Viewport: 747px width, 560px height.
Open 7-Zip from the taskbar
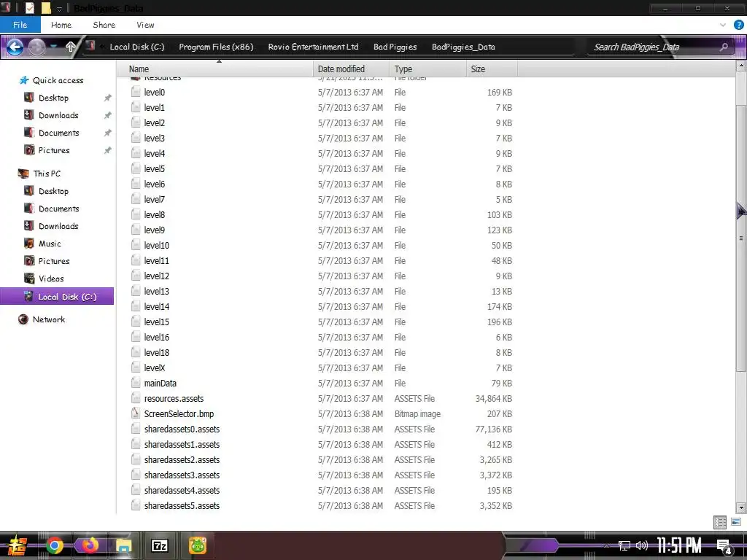click(159, 545)
